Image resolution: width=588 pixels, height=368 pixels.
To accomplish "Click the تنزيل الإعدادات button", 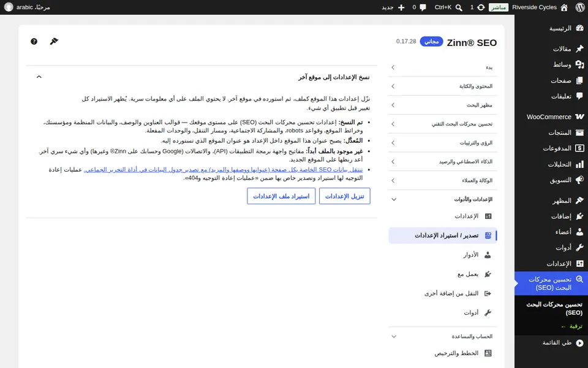I will (x=345, y=196).
